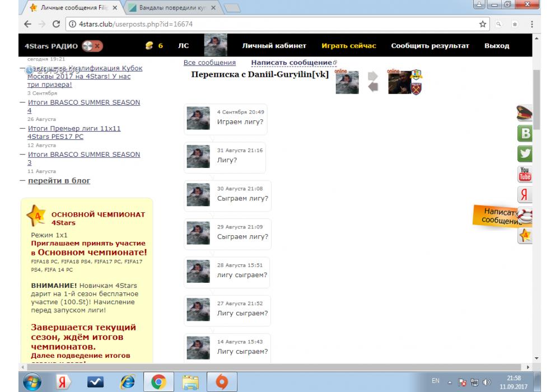Show hidden system tray icons

click(451, 382)
